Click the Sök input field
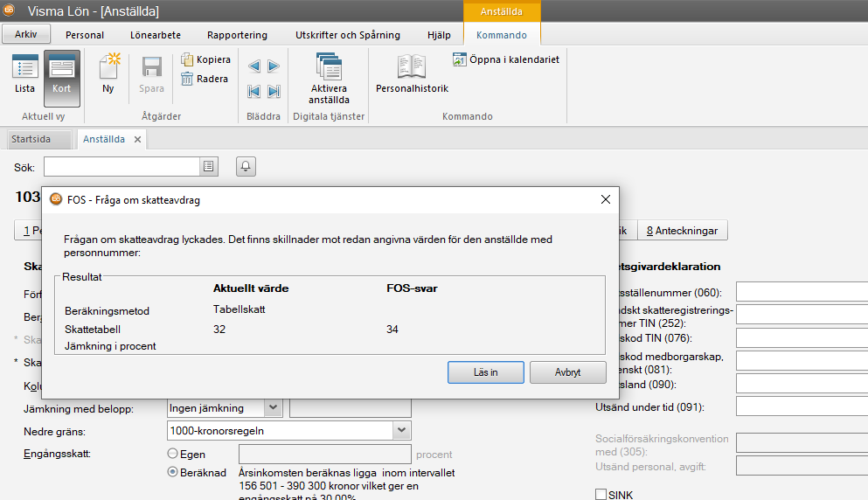 (x=122, y=167)
